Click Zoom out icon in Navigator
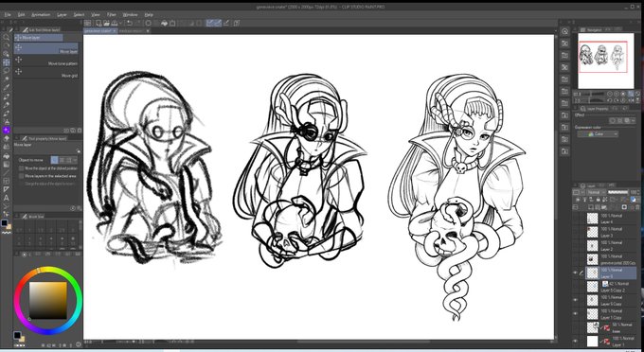Image resolution: width=644 pixels, height=352 pixels. (x=611, y=94)
